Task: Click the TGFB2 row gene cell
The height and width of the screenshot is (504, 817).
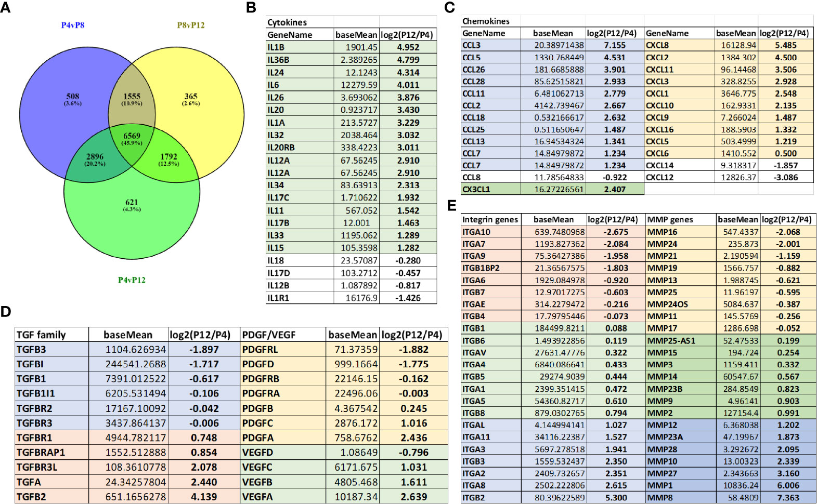Action: pyautogui.click(x=52, y=497)
